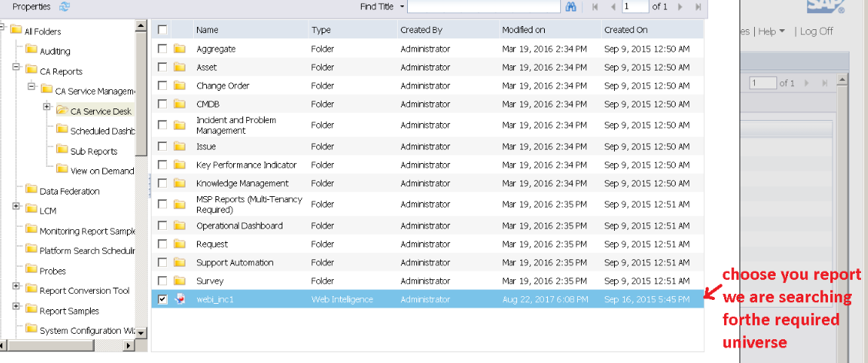Expand the LCM tree node

click(17, 207)
